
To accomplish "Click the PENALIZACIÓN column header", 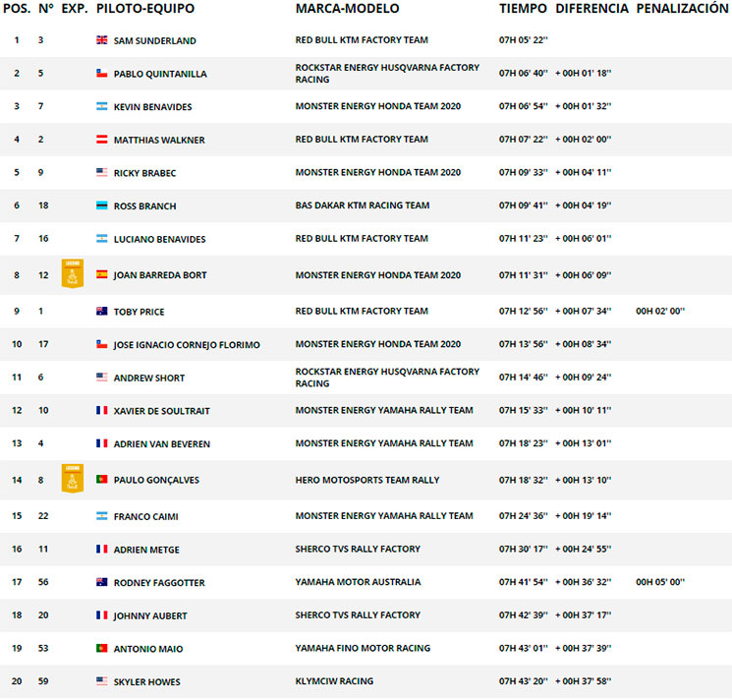I will pos(682,8).
